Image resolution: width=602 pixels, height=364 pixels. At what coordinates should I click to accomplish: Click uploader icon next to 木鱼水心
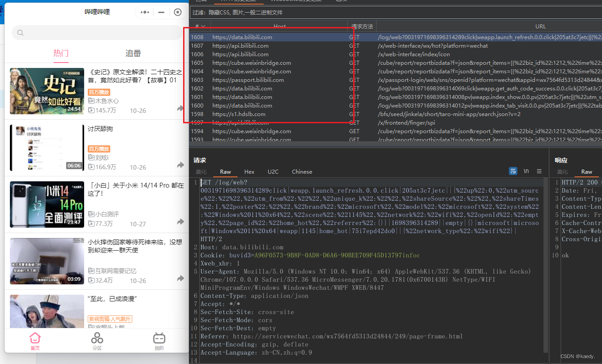91,101
